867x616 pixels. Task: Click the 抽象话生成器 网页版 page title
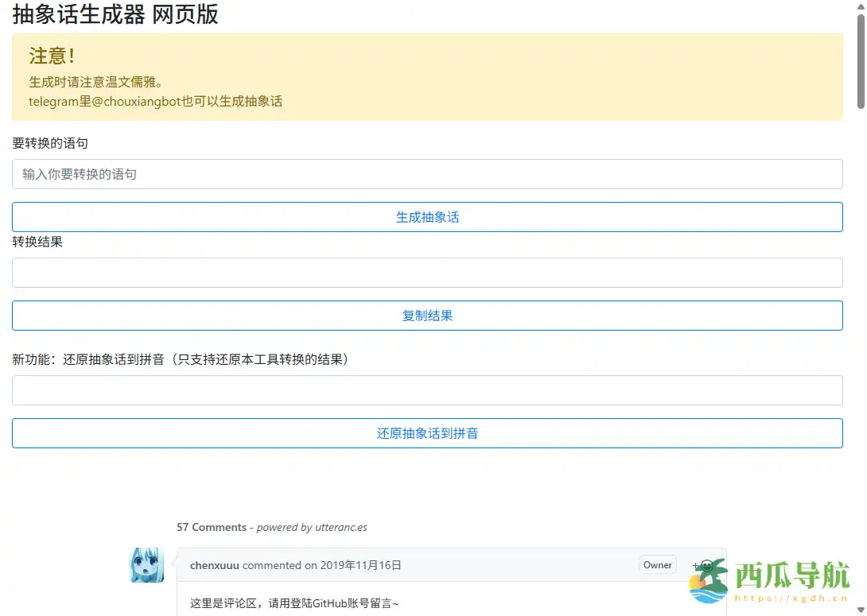(115, 15)
